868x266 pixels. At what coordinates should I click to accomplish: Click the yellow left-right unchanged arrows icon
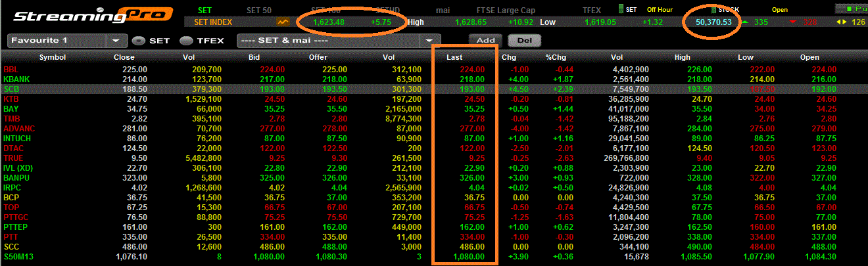click(840, 22)
